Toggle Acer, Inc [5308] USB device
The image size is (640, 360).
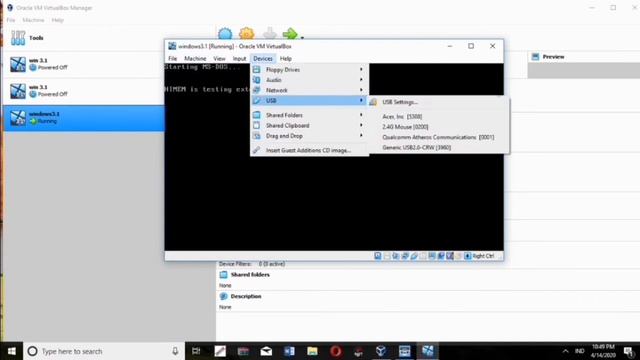(x=439, y=116)
